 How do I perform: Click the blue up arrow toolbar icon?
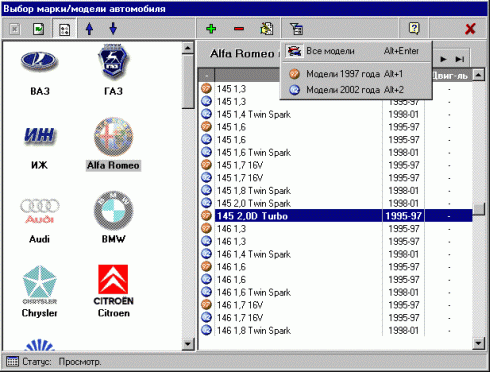89,29
